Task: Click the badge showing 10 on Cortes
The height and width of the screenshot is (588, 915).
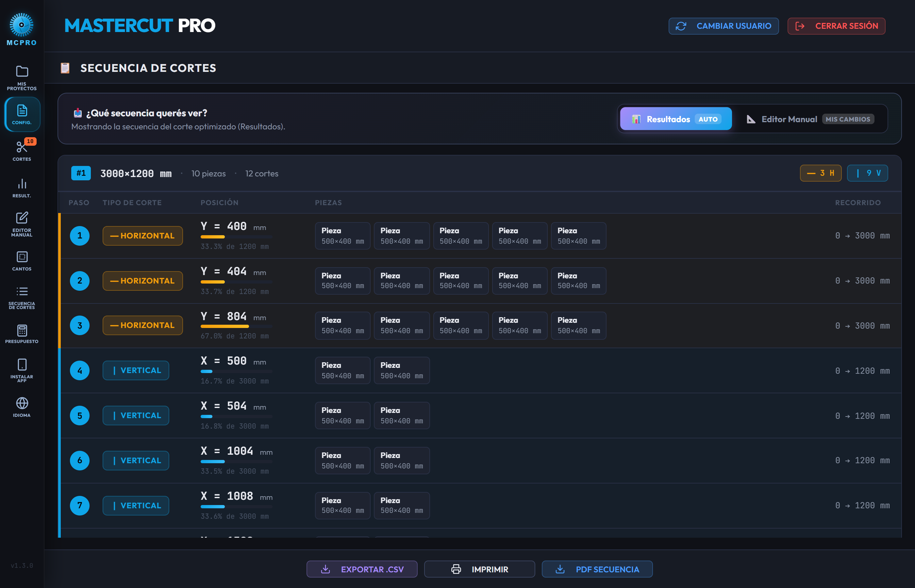Action: (30, 141)
